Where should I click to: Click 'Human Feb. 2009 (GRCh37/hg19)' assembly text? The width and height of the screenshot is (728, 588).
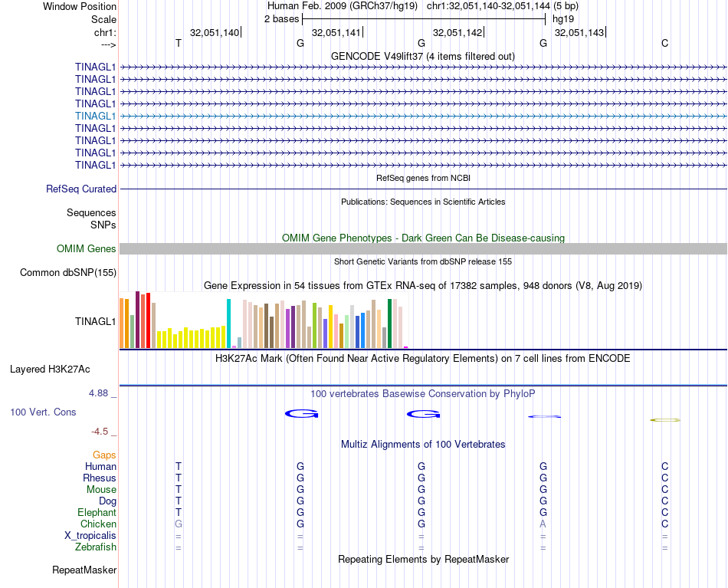click(x=343, y=6)
